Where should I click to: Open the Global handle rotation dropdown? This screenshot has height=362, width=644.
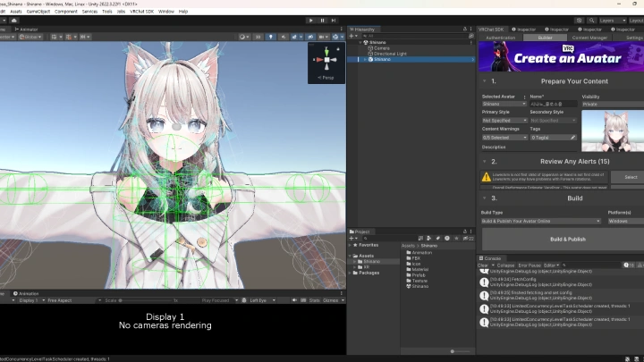click(x=30, y=37)
